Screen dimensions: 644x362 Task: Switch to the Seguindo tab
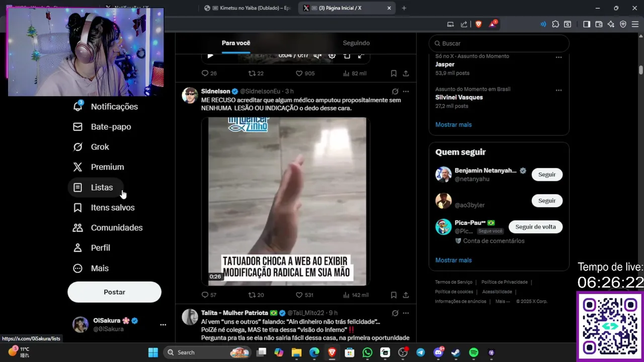pyautogui.click(x=356, y=43)
